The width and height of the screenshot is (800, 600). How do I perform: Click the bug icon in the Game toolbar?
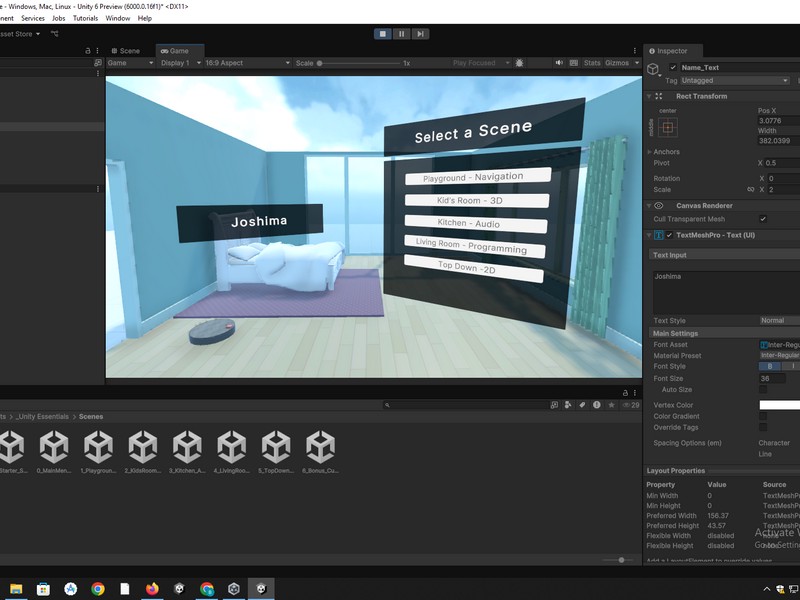(x=520, y=63)
